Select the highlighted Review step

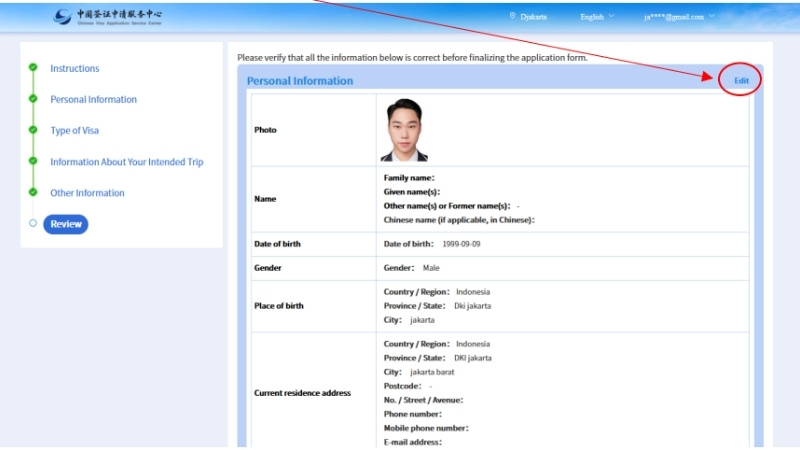(66, 224)
